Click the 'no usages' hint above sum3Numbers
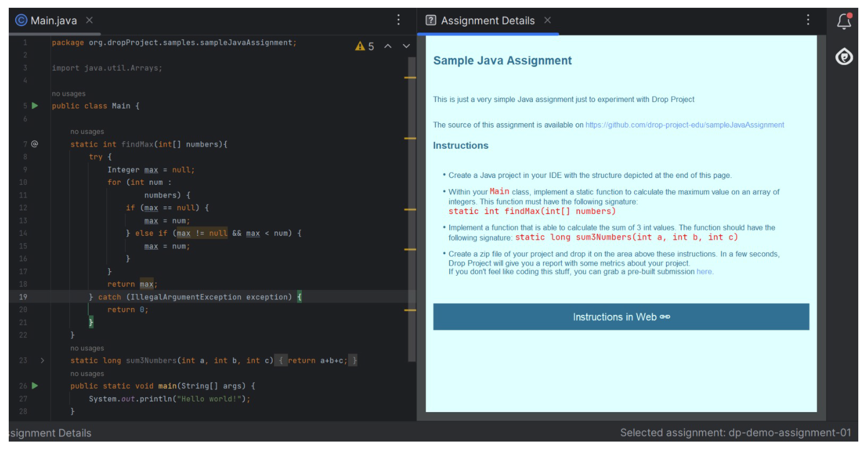The width and height of the screenshot is (868, 450). point(87,348)
